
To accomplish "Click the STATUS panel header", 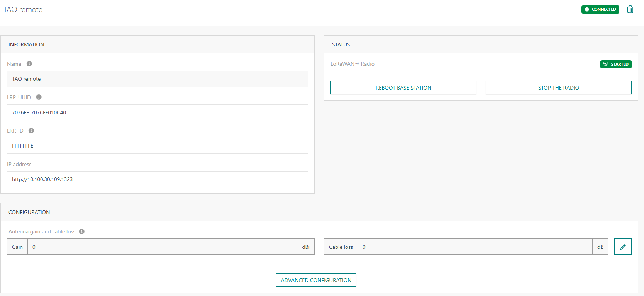I will tap(341, 44).
